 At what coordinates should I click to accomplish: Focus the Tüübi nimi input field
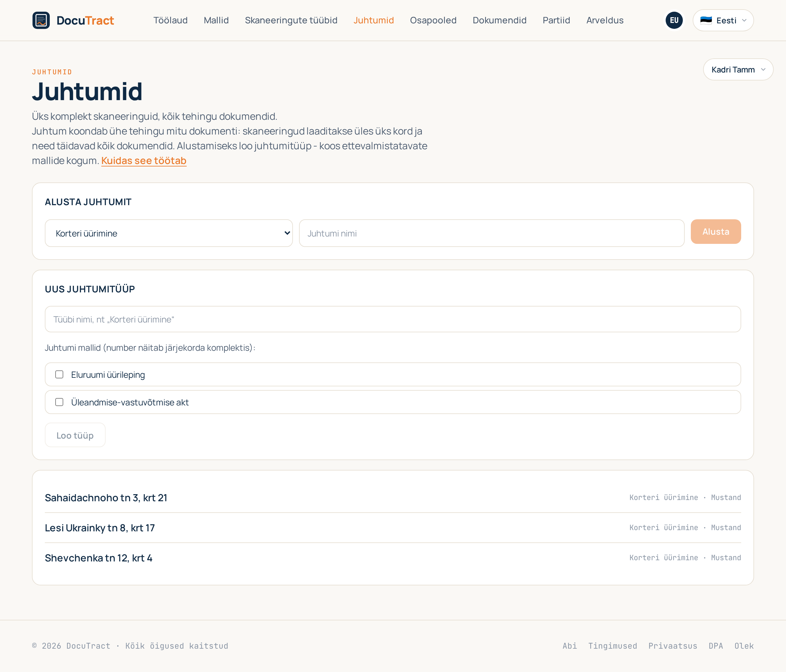click(x=393, y=319)
